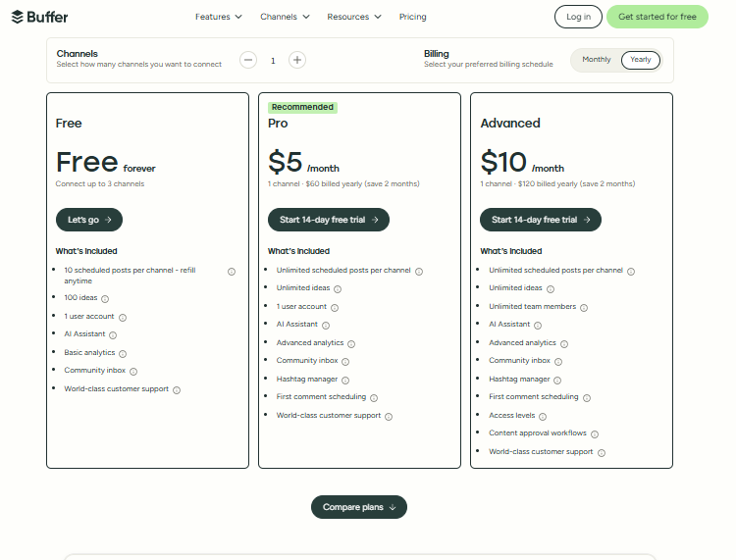Click info icon for Advanced 'Unlimited scheduled posts'
736x560 pixels.
point(631,272)
